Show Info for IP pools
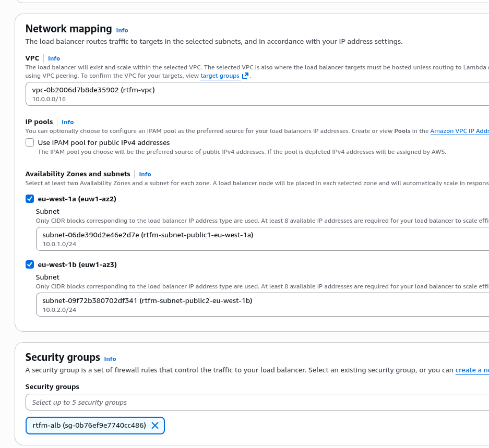Image resolution: width=489 pixels, height=448 pixels. (x=67, y=122)
